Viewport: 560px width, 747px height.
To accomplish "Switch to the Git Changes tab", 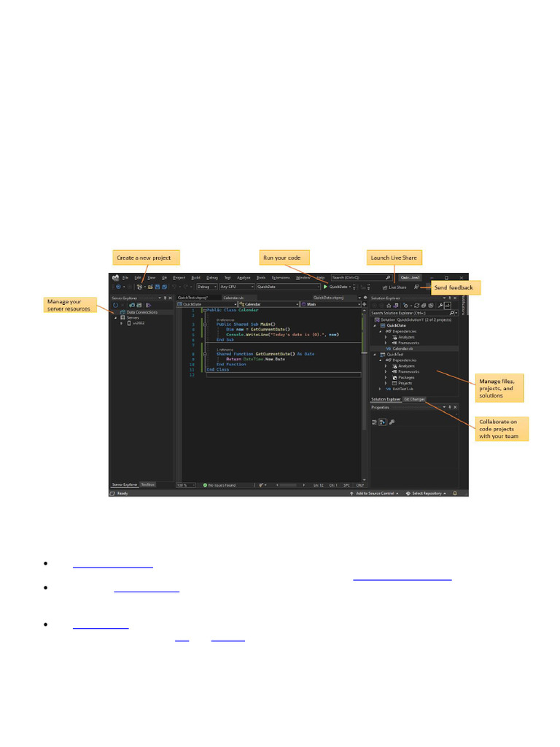I will tap(414, 399).
